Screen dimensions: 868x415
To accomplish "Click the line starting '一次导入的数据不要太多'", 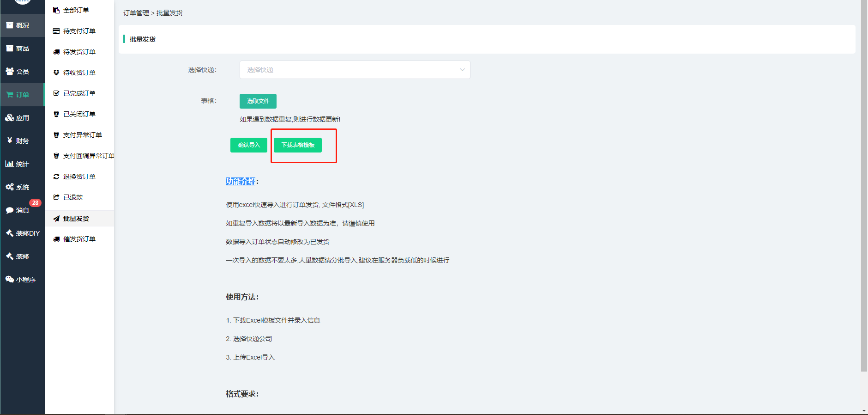I will click(x=338, y=260).
